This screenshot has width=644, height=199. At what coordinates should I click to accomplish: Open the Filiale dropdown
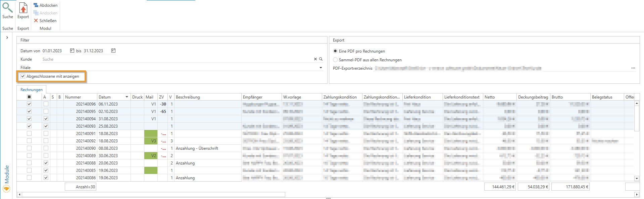[x=321, y=68]
